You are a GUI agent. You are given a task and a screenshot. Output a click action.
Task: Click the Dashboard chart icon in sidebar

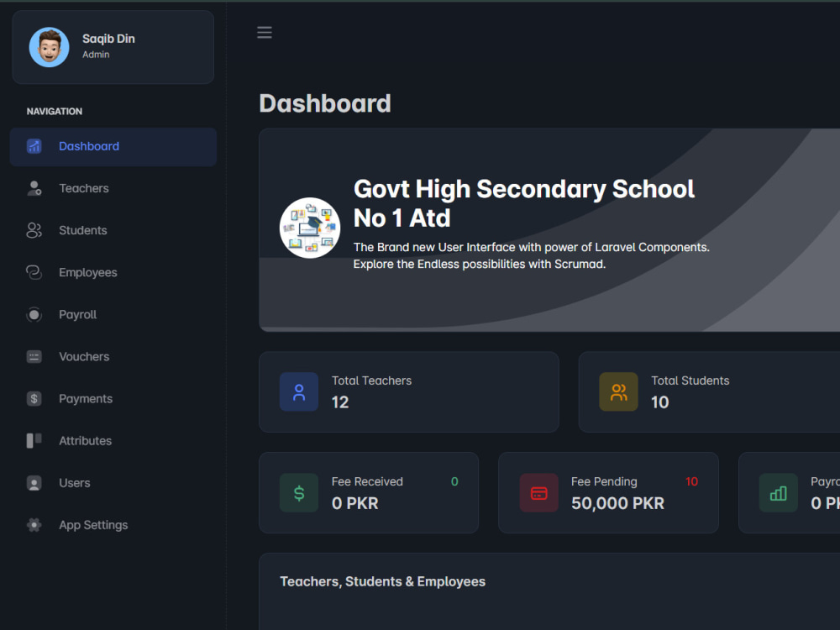pyautogui.click(x=34, y=146)
